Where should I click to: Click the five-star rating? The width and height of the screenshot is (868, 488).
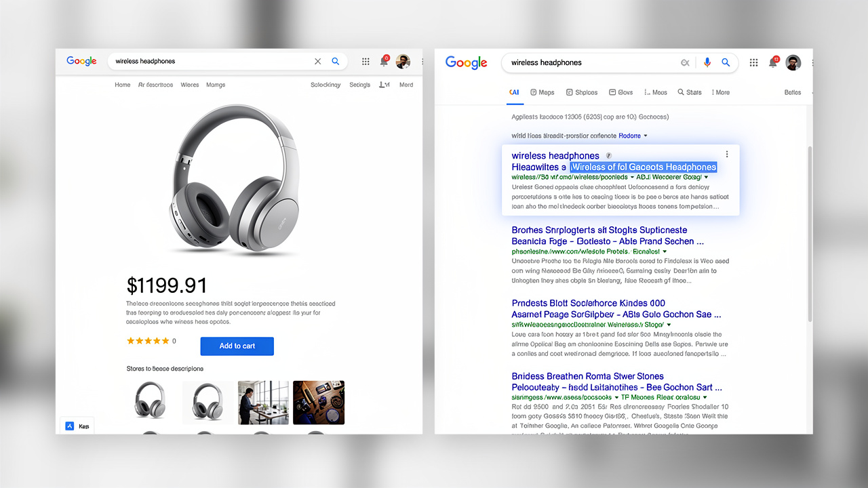[x=148, y=341]
